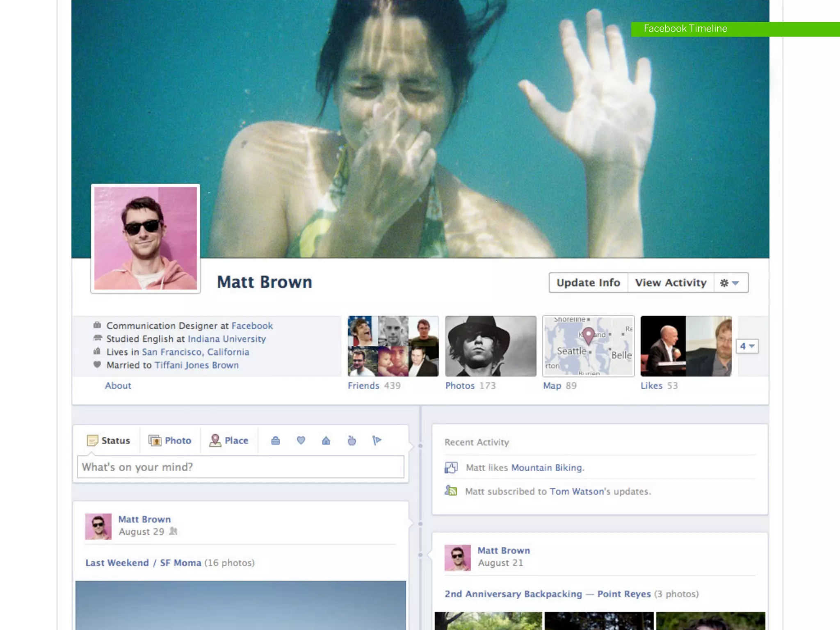Click Matt Brown name on August 21 post

504,550
